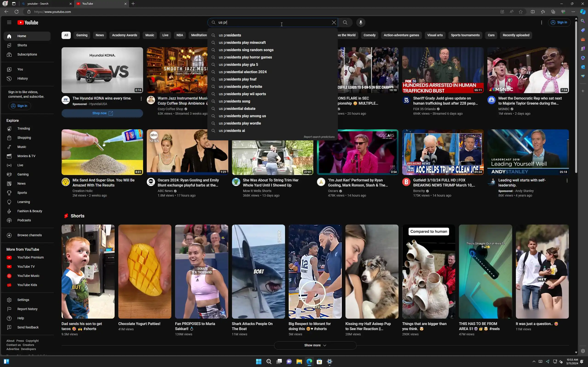Select the Recently uploaded filter chip
The image size is (588, 367).
click(516, 35)
